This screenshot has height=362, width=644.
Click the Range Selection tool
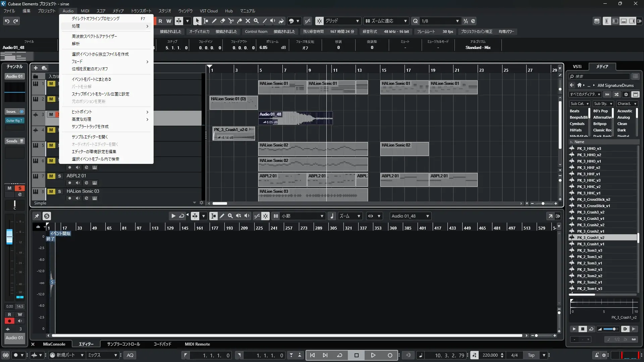pyautogui.click(x=206, y=21)
